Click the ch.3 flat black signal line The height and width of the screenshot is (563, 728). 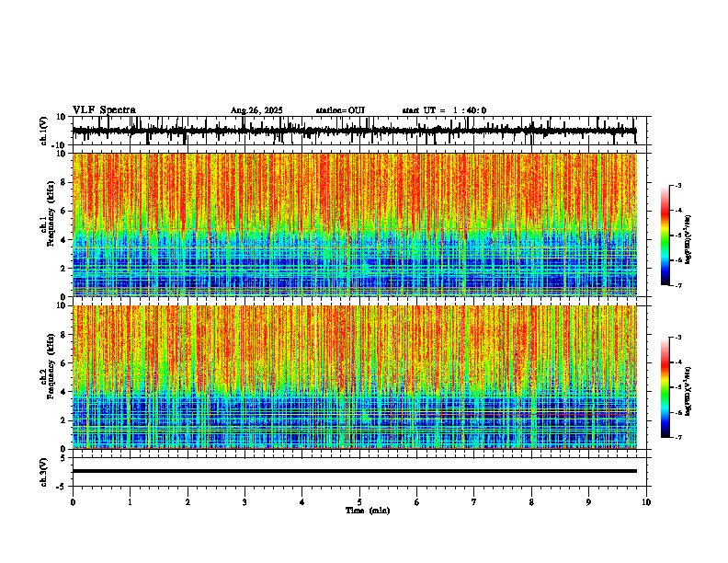coord(354,471)
